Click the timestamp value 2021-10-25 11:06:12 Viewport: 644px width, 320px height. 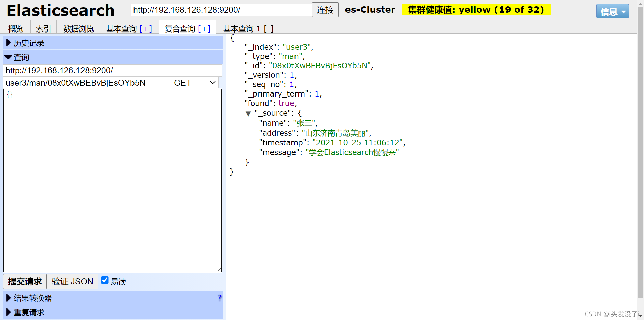click(x=358, y=143)
